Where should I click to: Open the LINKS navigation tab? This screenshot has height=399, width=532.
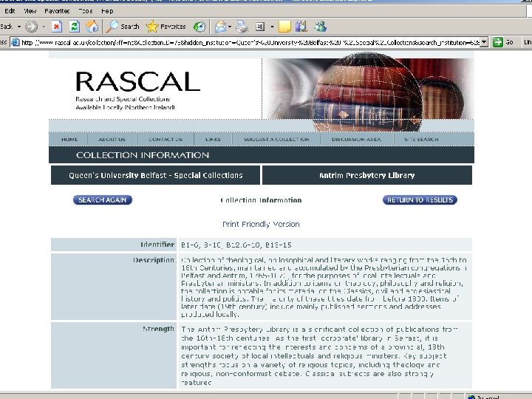point(213,140)
